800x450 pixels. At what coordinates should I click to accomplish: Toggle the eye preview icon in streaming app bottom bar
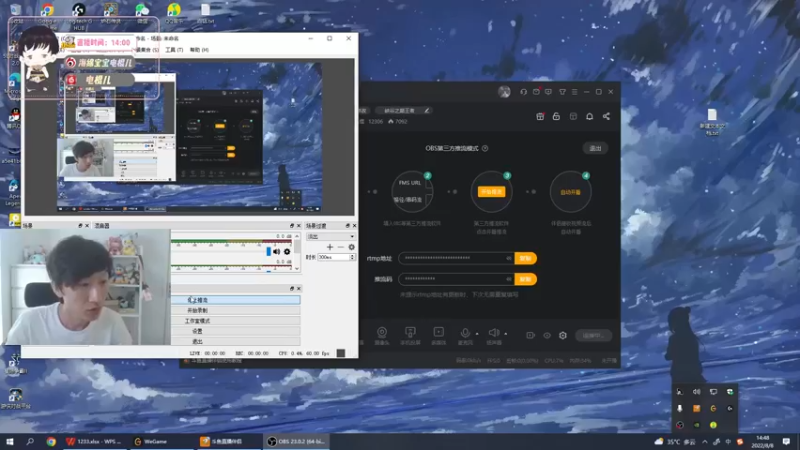[x=547, y=335]
